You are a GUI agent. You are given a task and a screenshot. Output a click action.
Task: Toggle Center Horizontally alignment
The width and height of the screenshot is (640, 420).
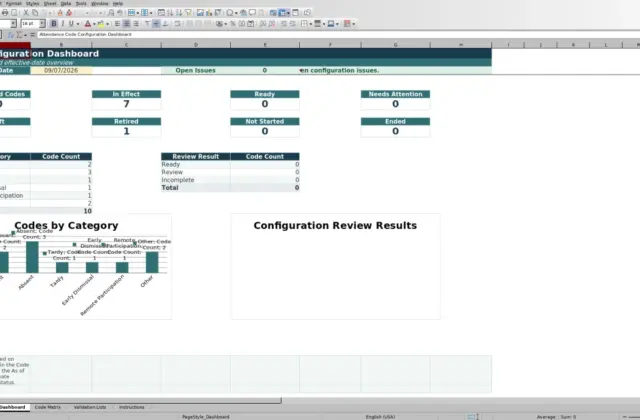[x=127, y=24]
